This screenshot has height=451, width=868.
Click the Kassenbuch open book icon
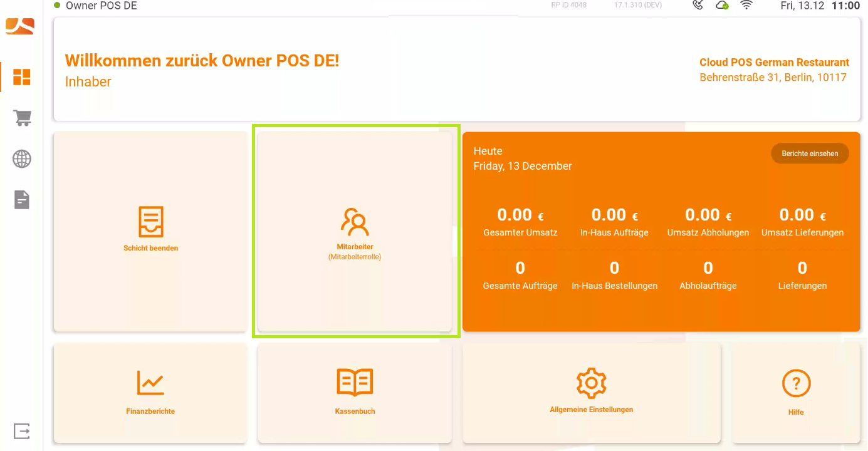[x=355, y=382]
